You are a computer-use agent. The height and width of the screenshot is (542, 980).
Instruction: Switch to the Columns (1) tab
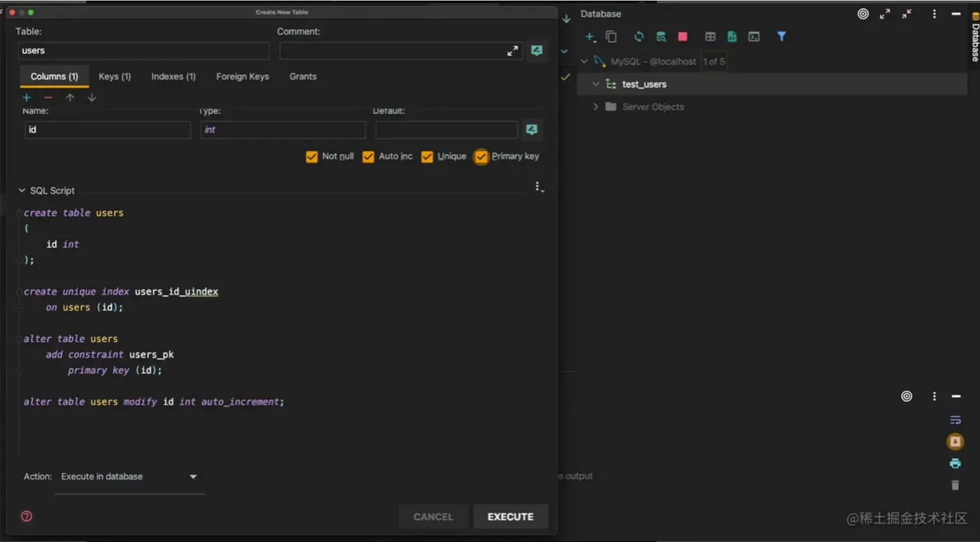(55, 76)
